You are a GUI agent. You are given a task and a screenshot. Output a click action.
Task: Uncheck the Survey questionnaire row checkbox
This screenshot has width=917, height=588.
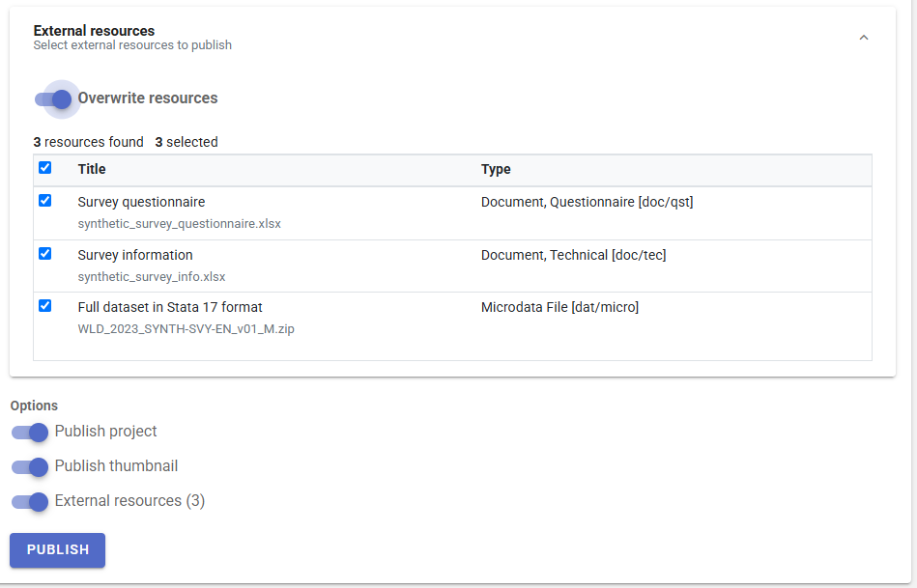click(45, 201)
